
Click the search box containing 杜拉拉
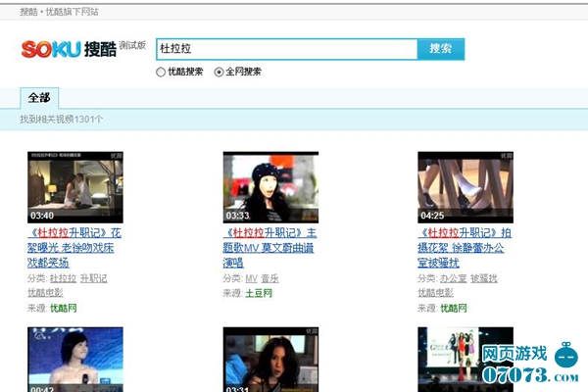[x=284, y=49]
